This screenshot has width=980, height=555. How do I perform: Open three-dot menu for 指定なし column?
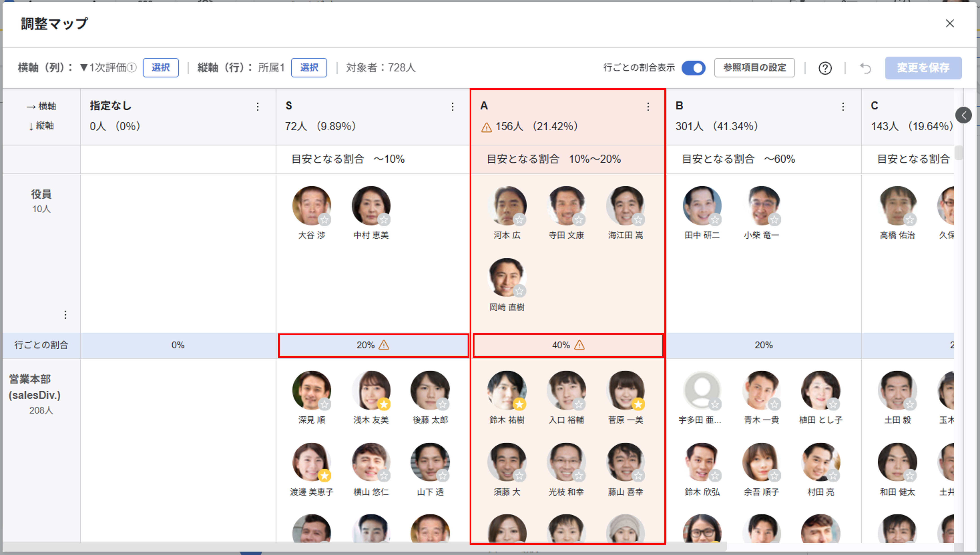click(x=257, y=107)
